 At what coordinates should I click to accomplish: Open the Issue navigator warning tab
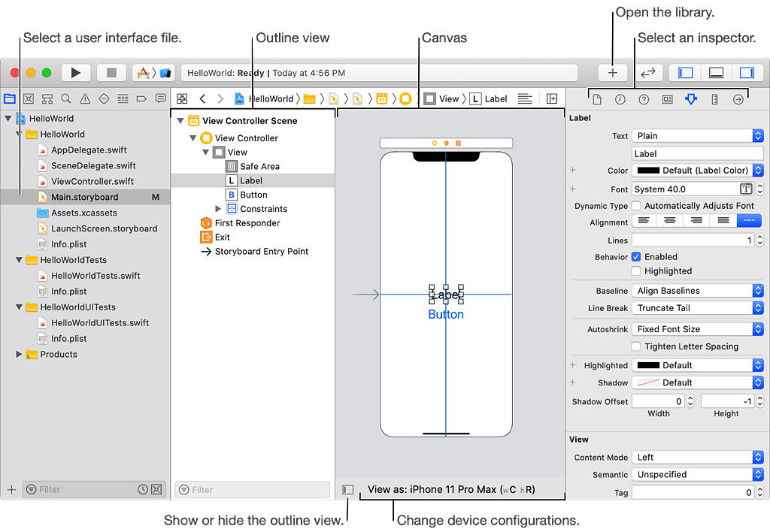pos(85,98)
